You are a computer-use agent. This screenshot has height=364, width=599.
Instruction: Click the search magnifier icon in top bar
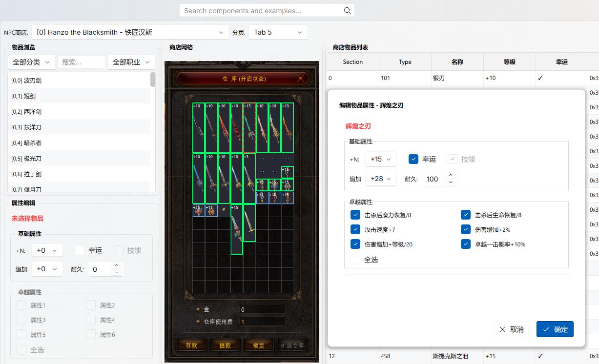point(347,10)
